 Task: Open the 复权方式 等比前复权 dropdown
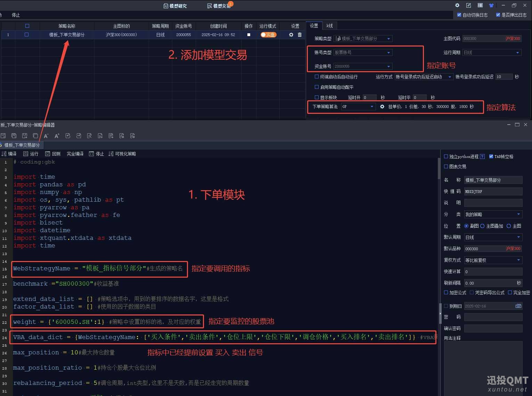(x=493, y=260)
